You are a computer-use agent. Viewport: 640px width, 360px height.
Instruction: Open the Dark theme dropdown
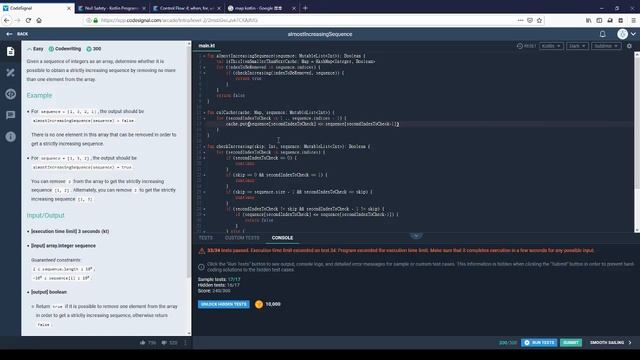point(577,46)
